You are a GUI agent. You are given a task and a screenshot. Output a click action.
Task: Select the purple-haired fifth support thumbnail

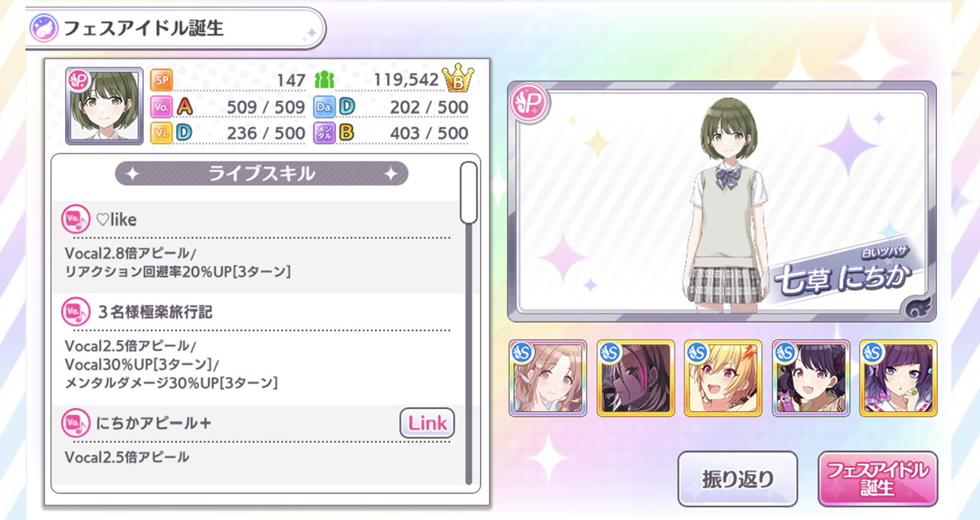(x=898, y=378)
